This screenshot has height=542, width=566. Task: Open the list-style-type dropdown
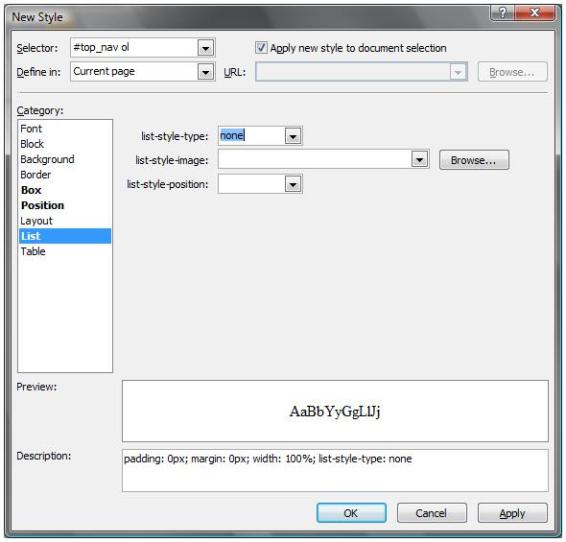(293, 136)
